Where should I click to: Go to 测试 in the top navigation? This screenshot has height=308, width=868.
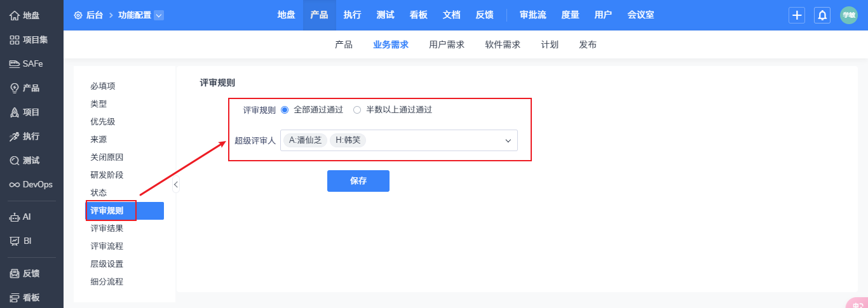pos(385,15)
